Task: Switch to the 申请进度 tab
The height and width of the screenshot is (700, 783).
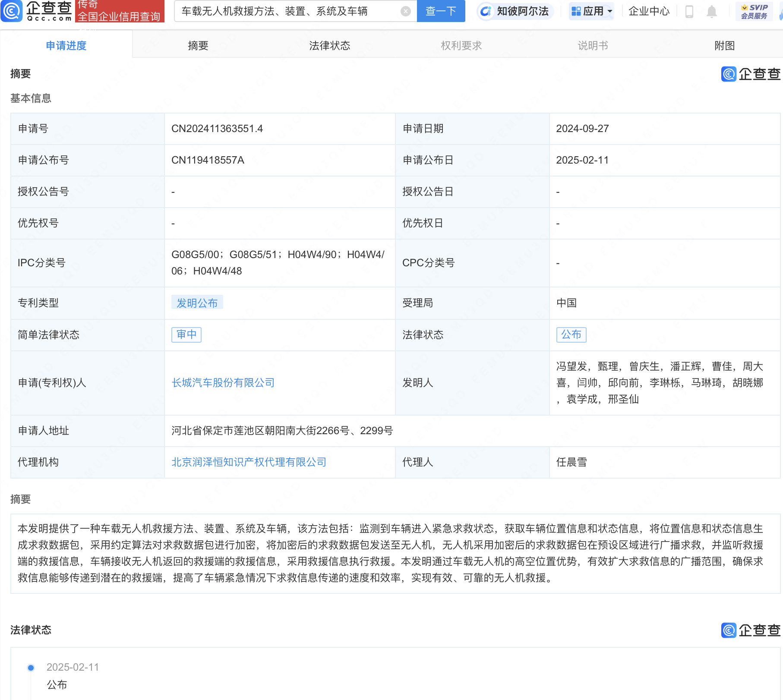Action: (66, 45)
